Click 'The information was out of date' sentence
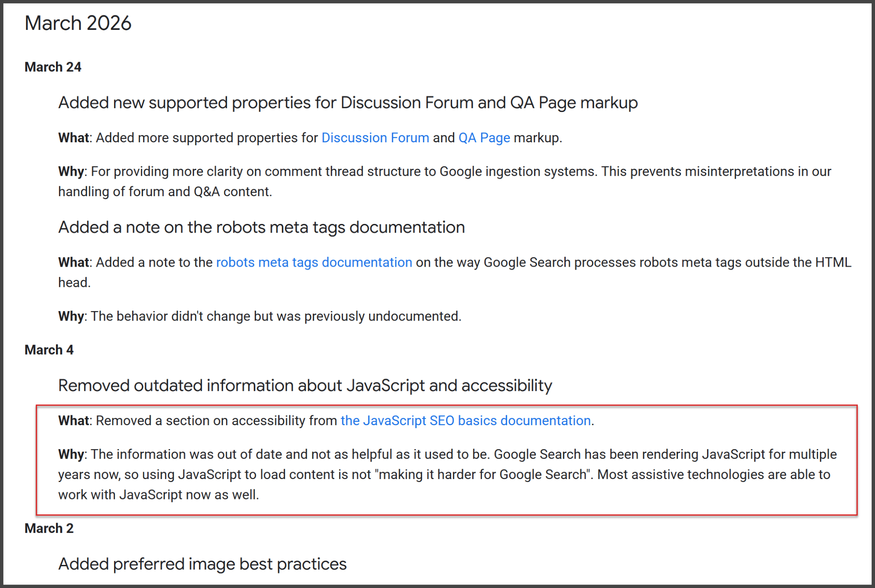The height and width of the screenshot is (588, 875). [x=290, y=454]
